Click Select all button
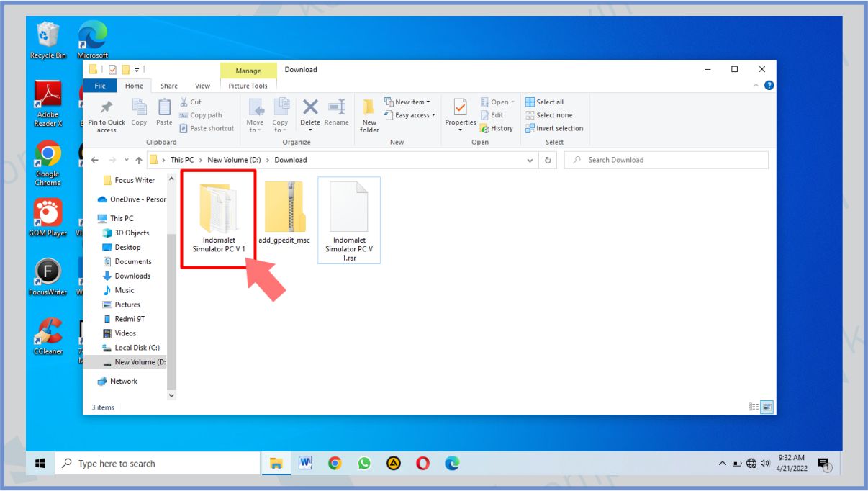The width and height of the screenshot is (868, 491). point(545,102)
